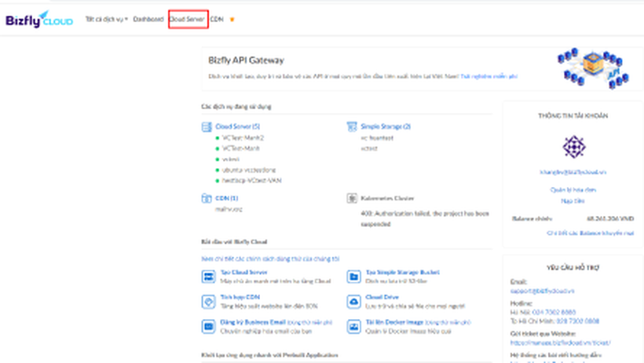Click the API Gateway banner illustration
This screenshot has width=644, height=363.
point(593,68)
